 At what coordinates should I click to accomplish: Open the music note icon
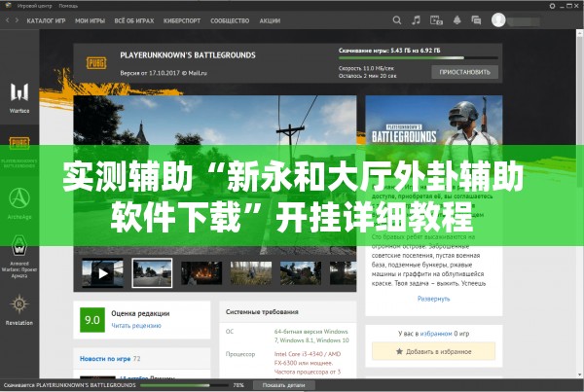tap(416, 20)
